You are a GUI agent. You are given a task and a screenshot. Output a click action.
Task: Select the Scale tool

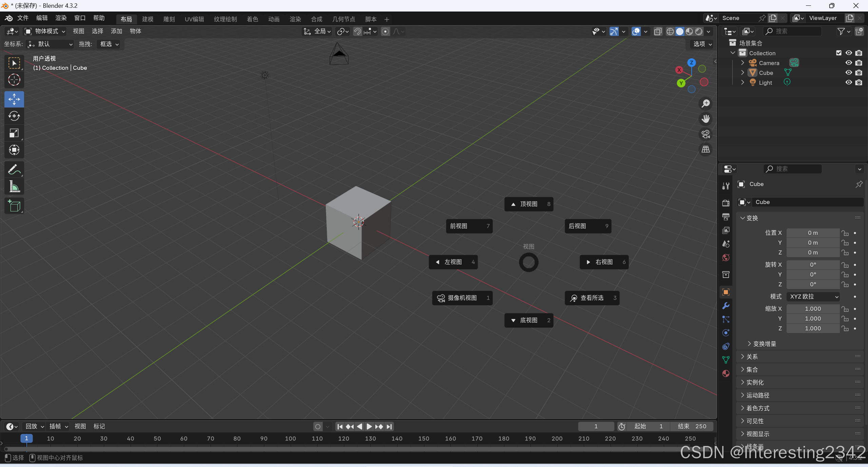(14, 133)
